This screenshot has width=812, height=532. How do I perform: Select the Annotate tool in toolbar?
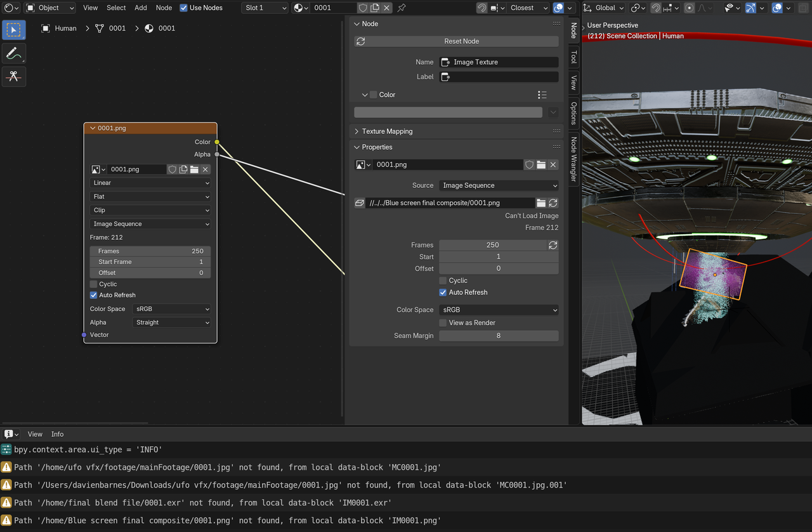(x=13, y=53)
